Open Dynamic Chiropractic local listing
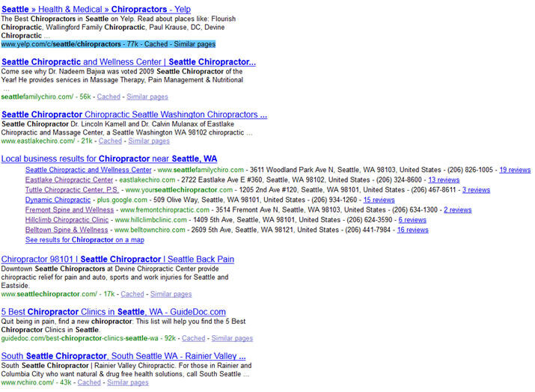This screenshot has height=392, width=535. point(58,200)
